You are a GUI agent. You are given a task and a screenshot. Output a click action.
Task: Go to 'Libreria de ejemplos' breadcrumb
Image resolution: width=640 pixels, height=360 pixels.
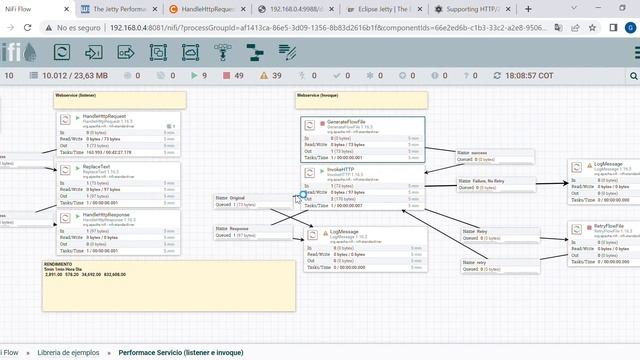pos(68,353)
